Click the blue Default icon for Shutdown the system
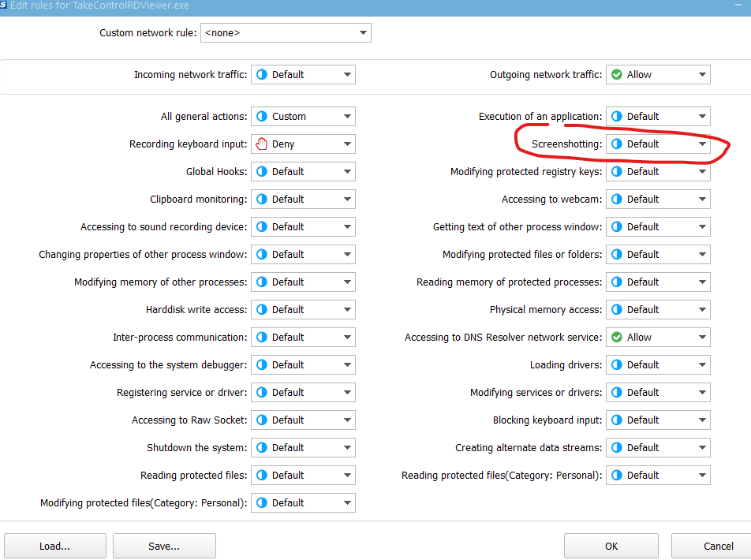 click(x=262, y=448)
